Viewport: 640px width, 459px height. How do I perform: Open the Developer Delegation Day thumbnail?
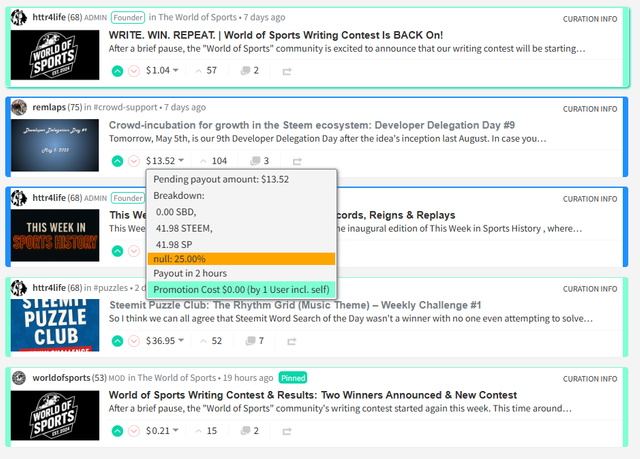point(55,145)
